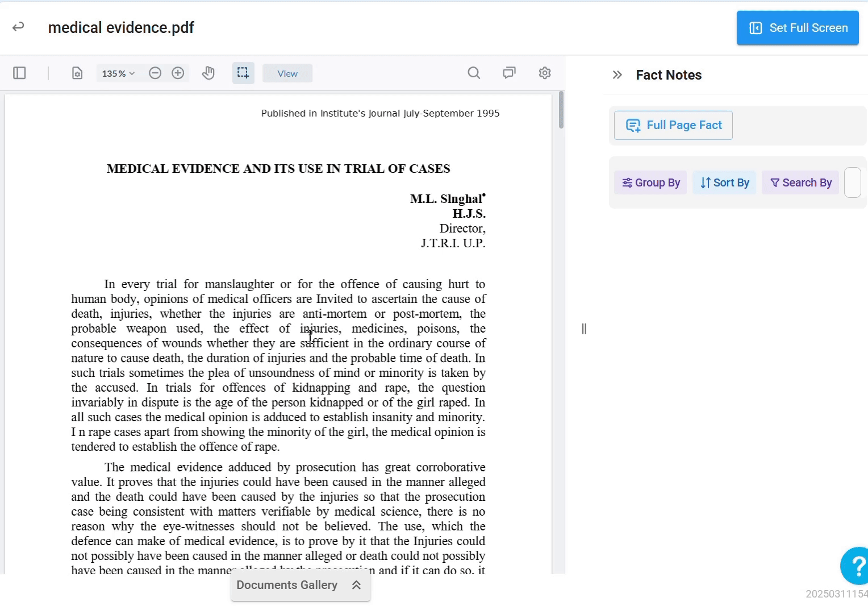Click the paragraph starting In every trial for manslaughter
Image resolution: width=868 pixels, height=606 pixels.
[x=278, y=365]
